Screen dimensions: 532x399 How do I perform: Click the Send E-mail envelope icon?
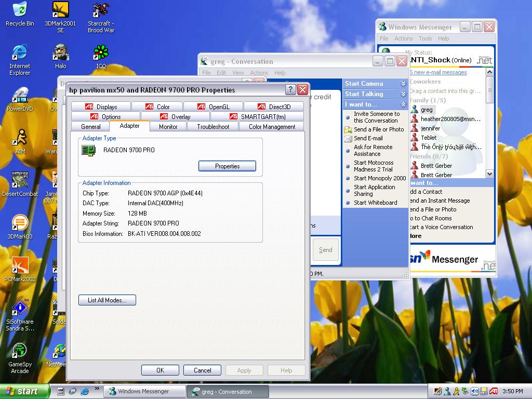(x=348, y=138)
